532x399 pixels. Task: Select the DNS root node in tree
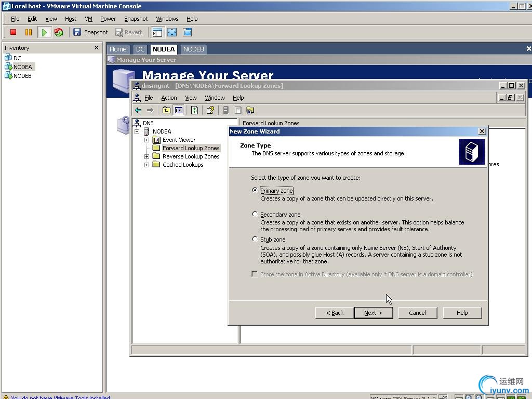(x=148, y=123)
